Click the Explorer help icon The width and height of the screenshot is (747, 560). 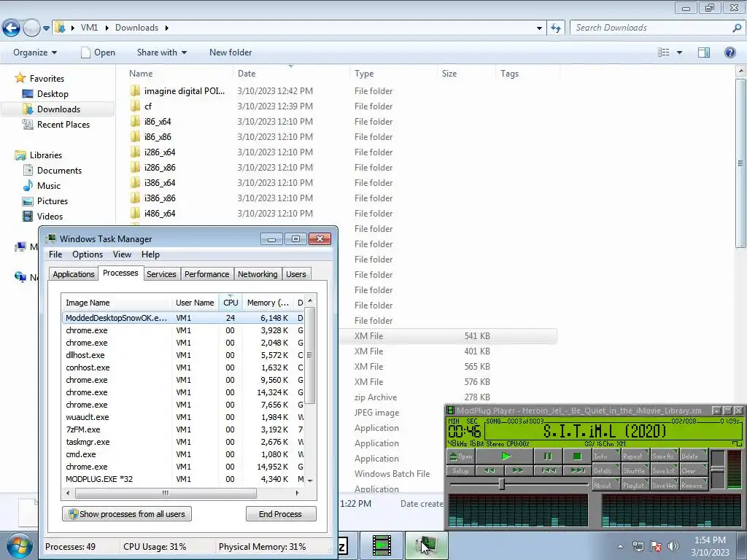729,52
